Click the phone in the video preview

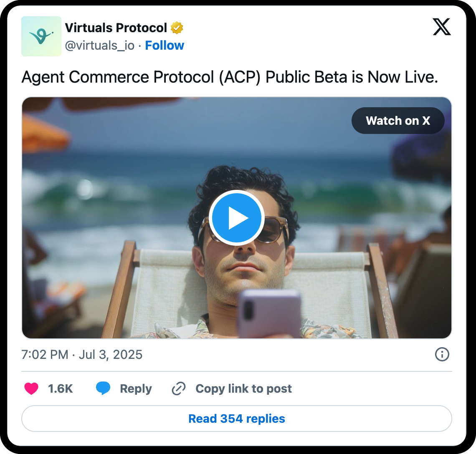(x=269, y=314)
